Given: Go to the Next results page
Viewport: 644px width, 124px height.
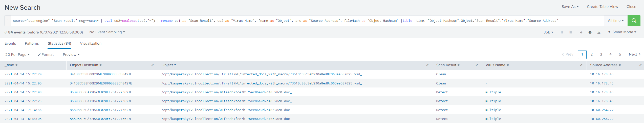Looking at the screenshot, I should pyautogui.click(x=634, y=54).
